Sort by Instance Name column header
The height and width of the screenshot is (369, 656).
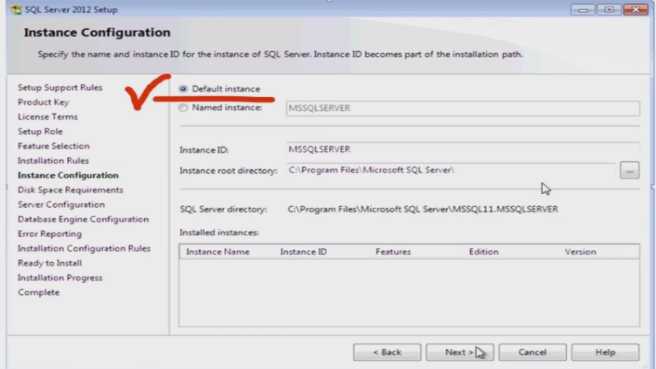coord(218,252)
